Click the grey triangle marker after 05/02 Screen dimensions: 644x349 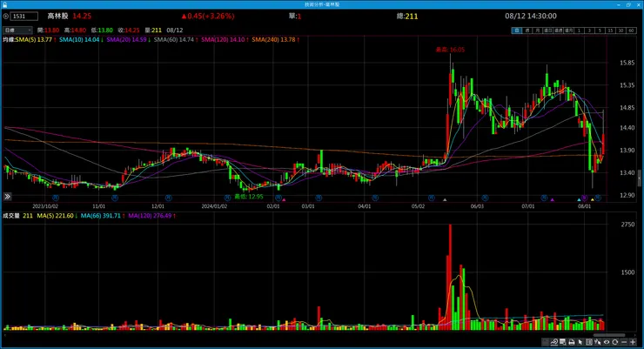coord(445,200)
